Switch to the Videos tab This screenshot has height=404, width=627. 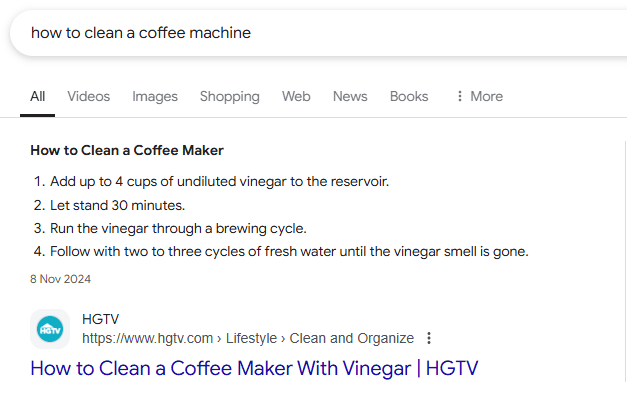tap(88, 96)
